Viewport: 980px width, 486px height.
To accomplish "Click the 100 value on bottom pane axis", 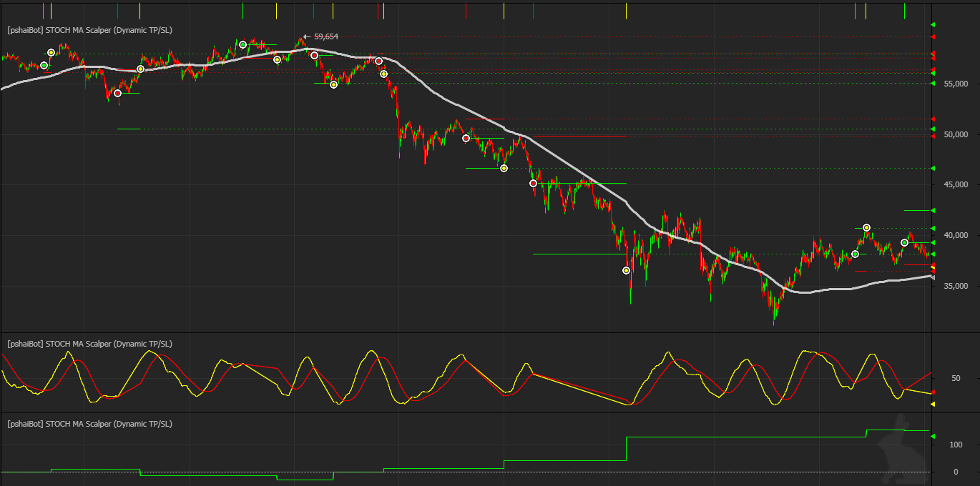I will (x=955, y=445).
